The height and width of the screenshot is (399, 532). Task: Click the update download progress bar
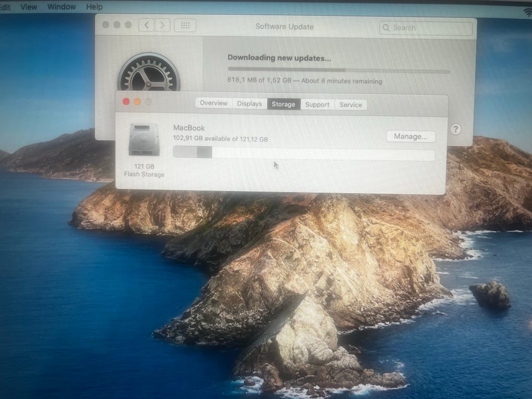(x=339, y=70)
